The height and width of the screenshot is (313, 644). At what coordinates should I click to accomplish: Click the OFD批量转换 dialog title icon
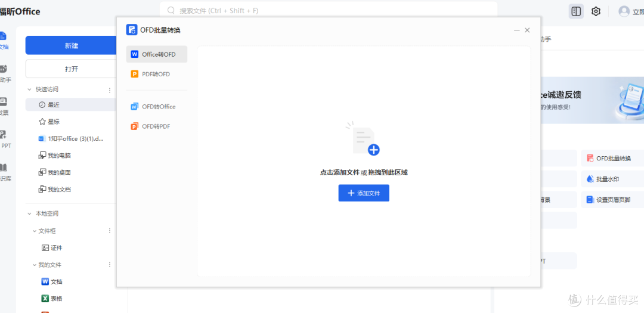click(x=131, y=30)
